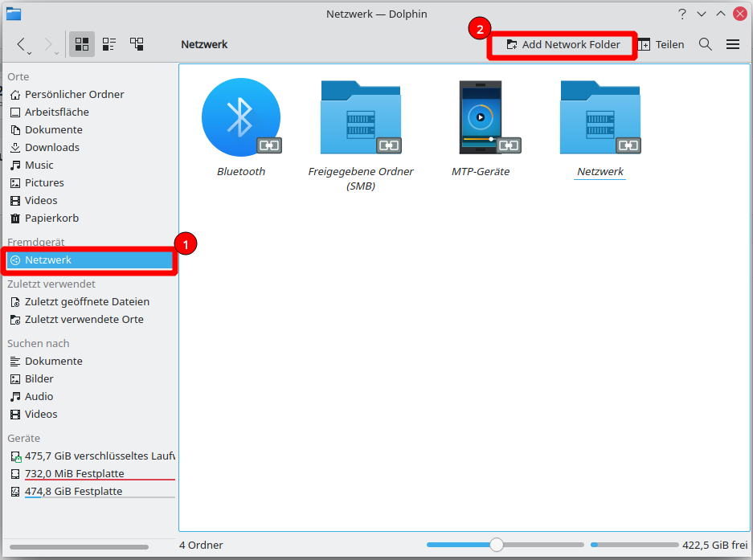Search for Audio in sidebar

point(89,397)
